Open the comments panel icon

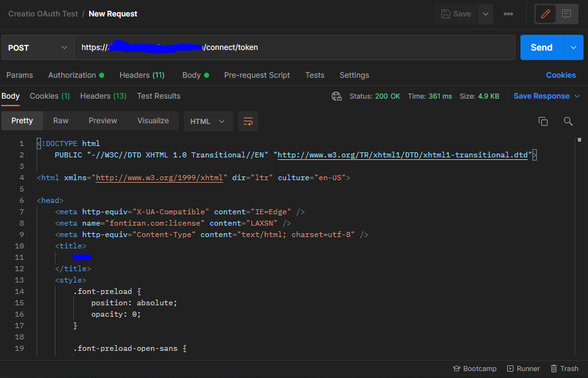[x=567, y=15]
